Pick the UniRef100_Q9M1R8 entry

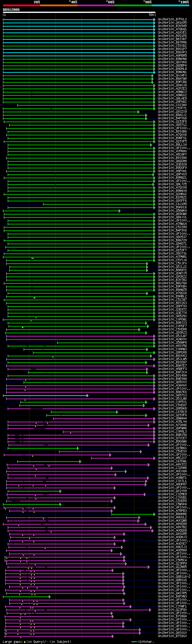click(172, 353)
